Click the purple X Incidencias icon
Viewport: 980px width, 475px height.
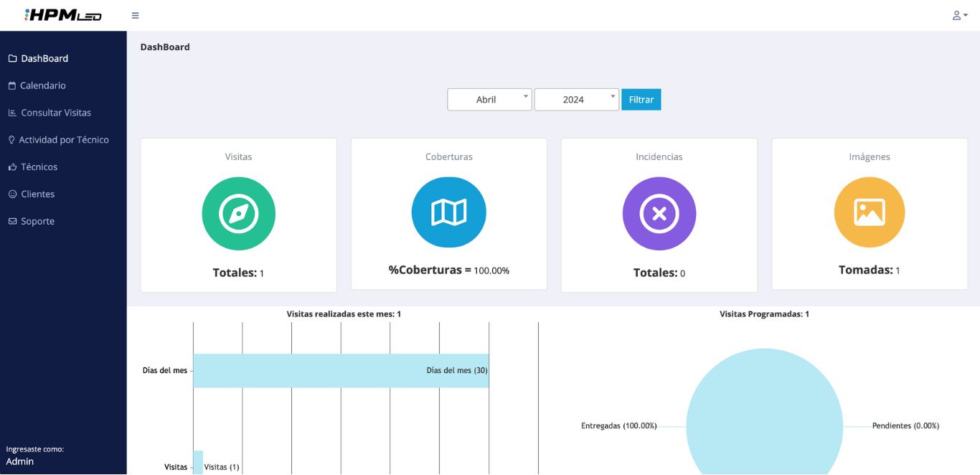(659, 214)
